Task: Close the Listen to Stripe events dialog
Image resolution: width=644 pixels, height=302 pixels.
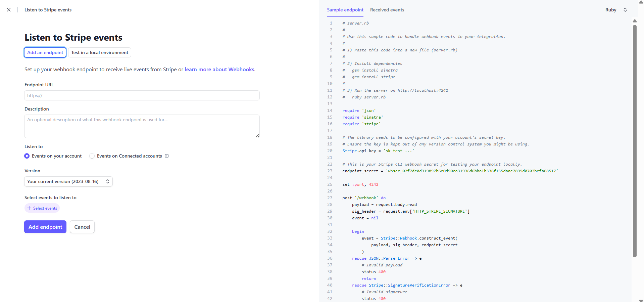Action: click(9, 10)
